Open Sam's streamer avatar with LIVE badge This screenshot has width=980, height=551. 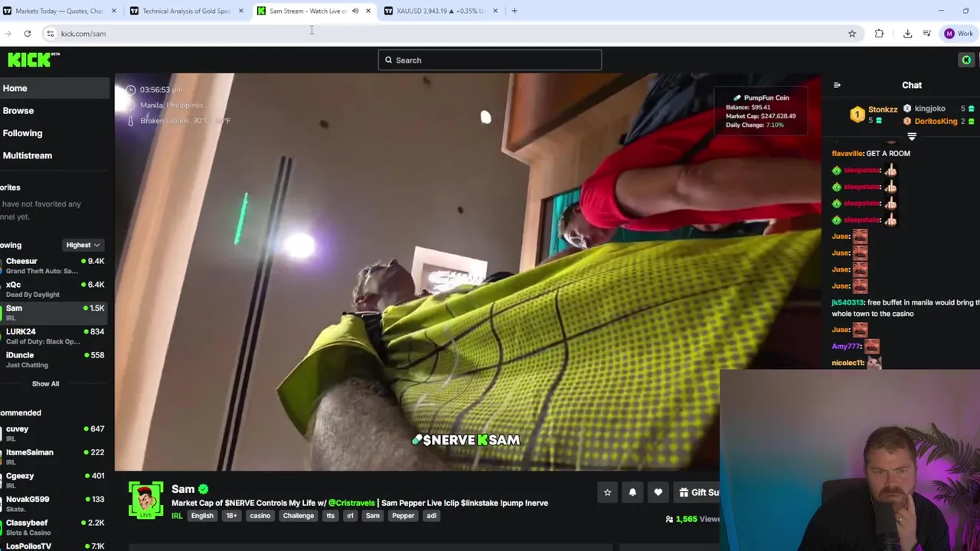point(145,500)
